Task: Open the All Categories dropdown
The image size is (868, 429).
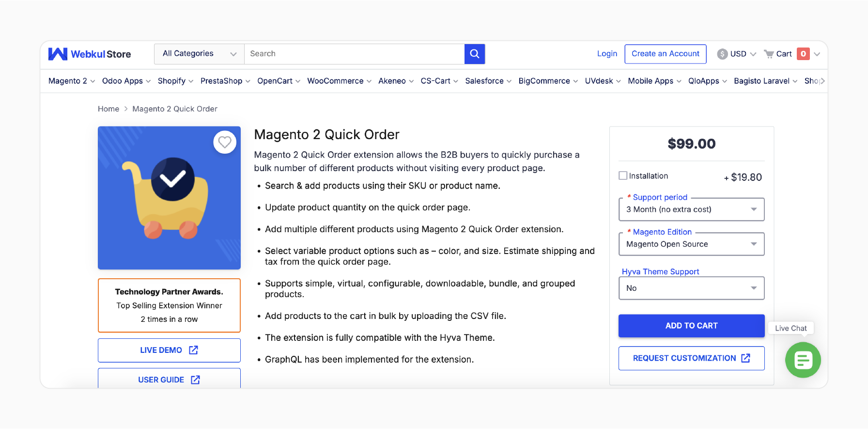Action: pyautogui.click(x=199, y=54)
